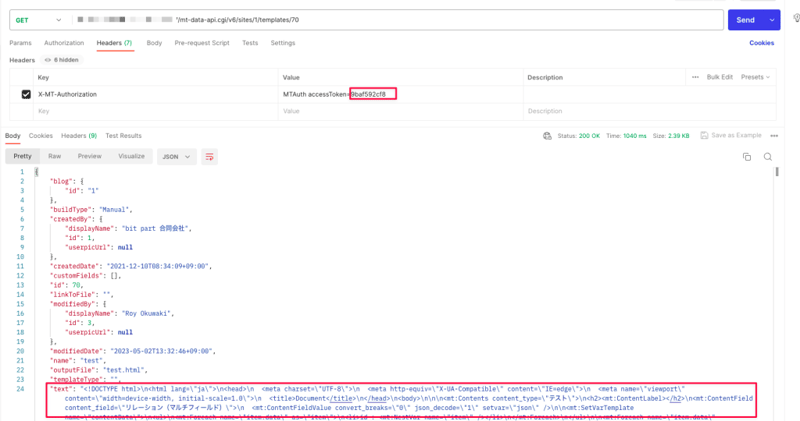Screen dimensions: 800x421
Task: Switch response view to Raw
Action: point(55,156)
